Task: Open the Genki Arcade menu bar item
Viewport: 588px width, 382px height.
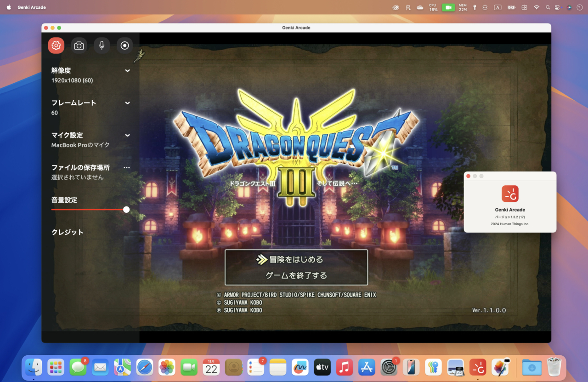Action: 32,7
